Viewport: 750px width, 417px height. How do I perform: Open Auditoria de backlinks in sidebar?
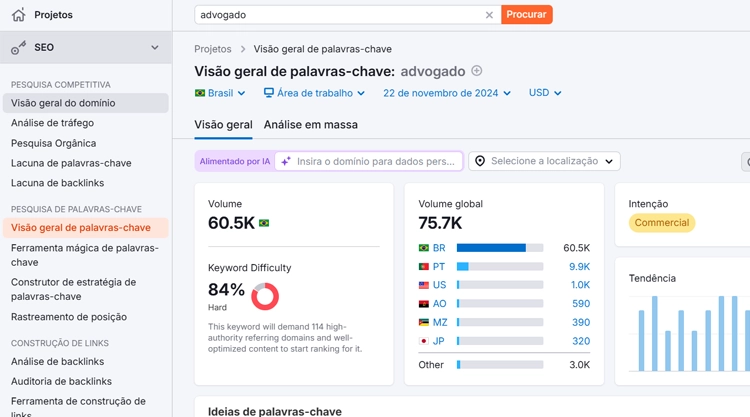[x=61, y=381]
